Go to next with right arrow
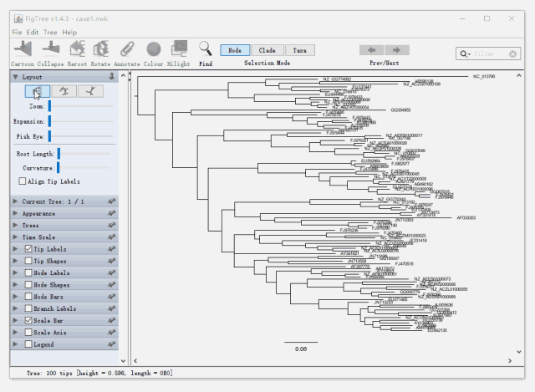The height and width of the screenshot is (392, 535). [396, 50]
